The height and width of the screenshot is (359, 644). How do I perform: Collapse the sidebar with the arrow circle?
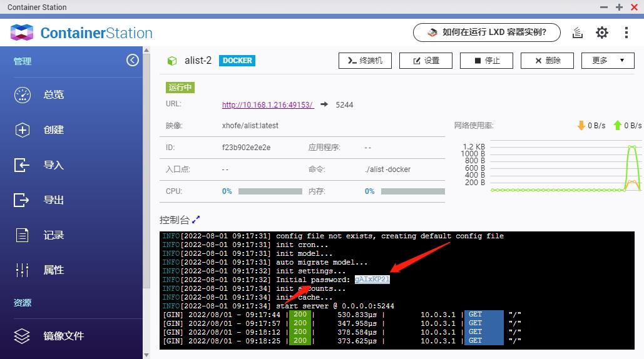click(x=132, y=60)
